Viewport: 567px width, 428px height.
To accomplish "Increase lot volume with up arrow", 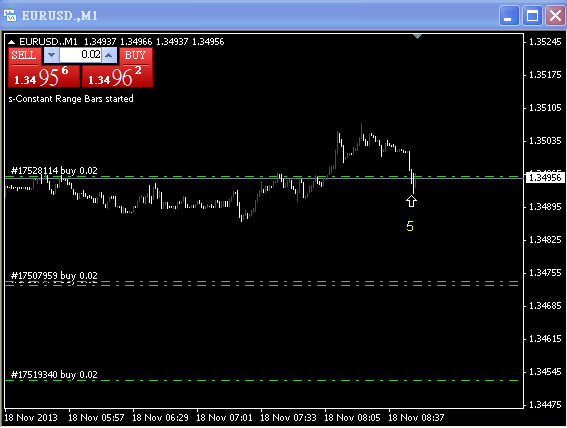I will (x=109, y=55).
